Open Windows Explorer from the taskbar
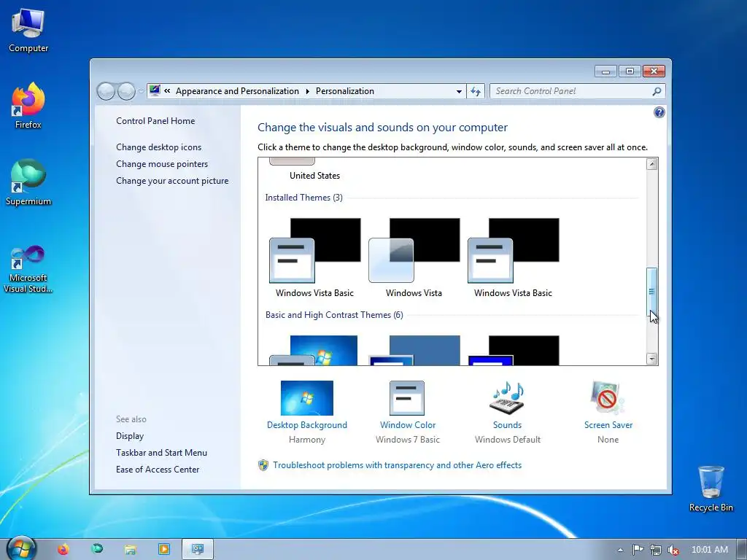The width and height of the screenshot is (747, 560). point(130,550)
